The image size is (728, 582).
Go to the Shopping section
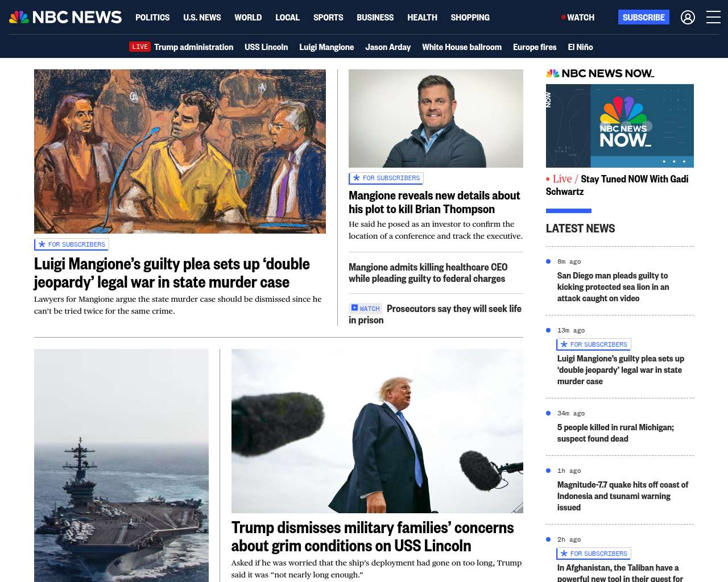(x=470, y=18)
